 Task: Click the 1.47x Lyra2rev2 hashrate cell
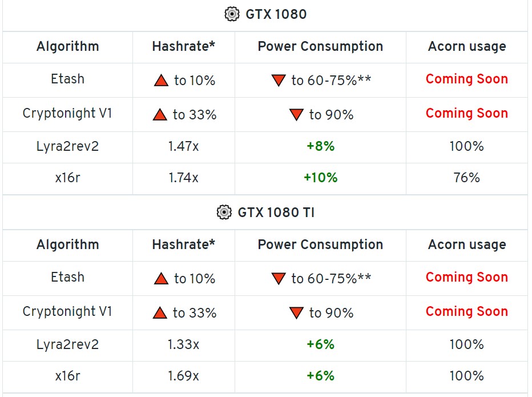[x=183, y=146]
